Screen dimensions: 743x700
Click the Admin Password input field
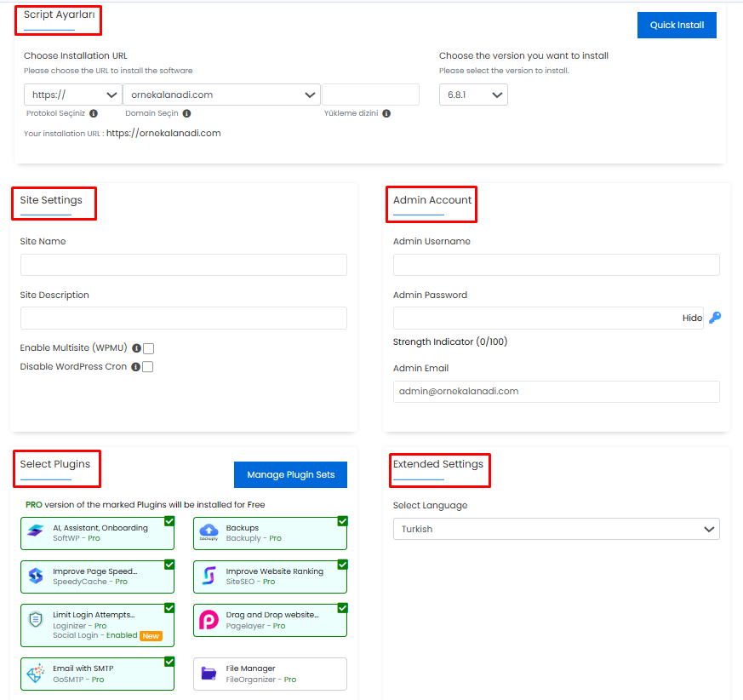pos(548,318)
